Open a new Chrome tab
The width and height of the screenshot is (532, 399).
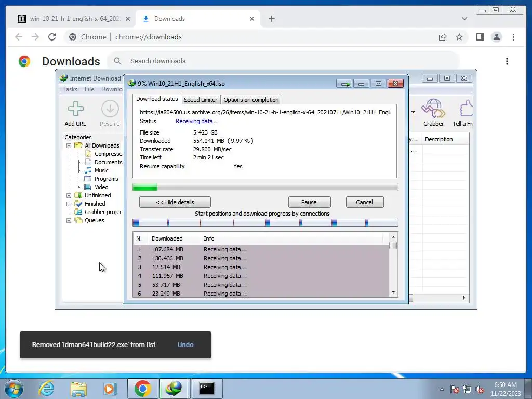point(271,19)
